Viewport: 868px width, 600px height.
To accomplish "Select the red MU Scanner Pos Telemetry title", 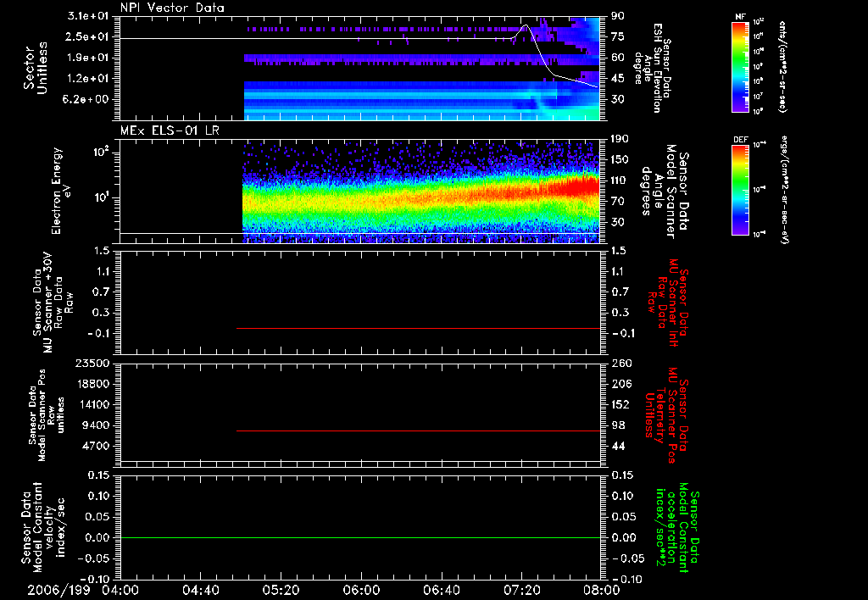I will 667,415.
